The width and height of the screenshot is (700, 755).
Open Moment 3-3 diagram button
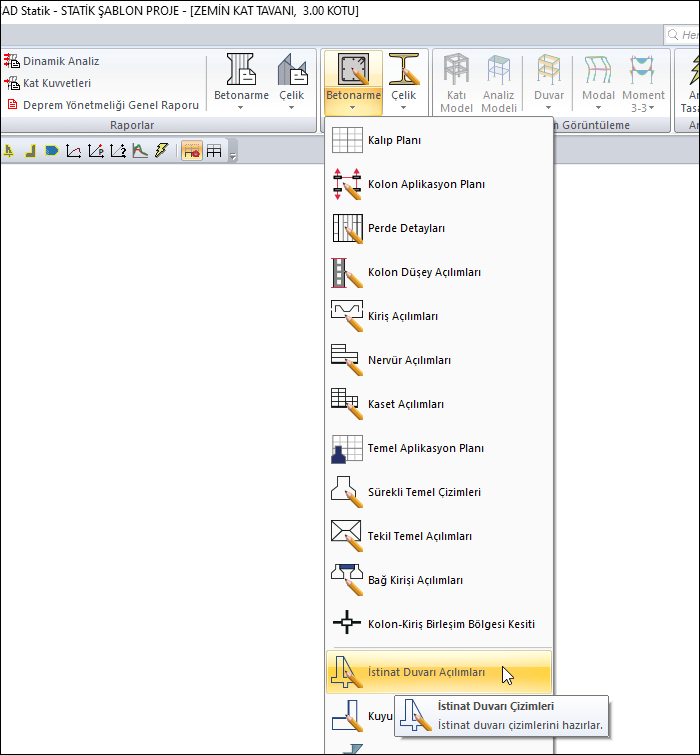click(x=643, y=83)
